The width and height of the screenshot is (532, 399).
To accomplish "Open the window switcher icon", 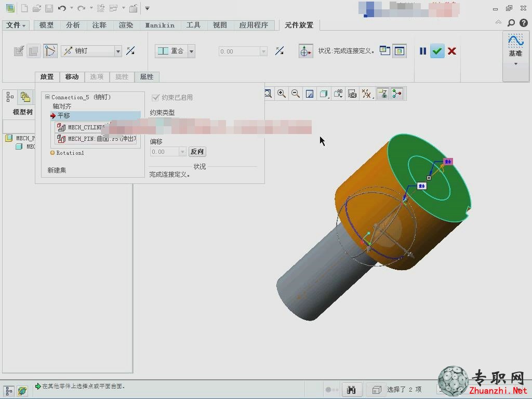I will coord(114,8).
